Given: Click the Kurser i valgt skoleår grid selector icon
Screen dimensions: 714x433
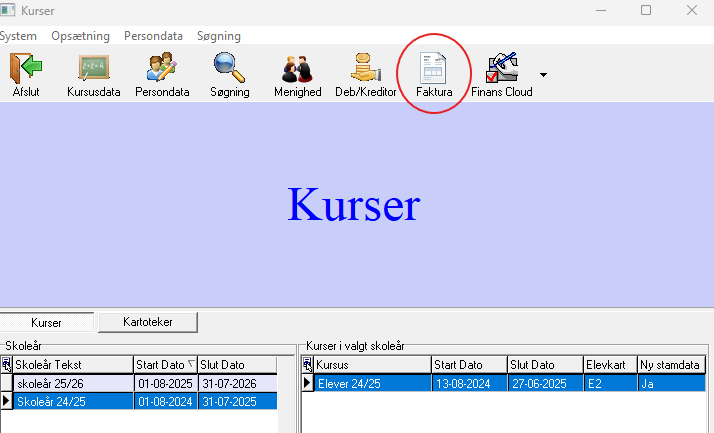Looking at the screenshot, I should point(307,365).
